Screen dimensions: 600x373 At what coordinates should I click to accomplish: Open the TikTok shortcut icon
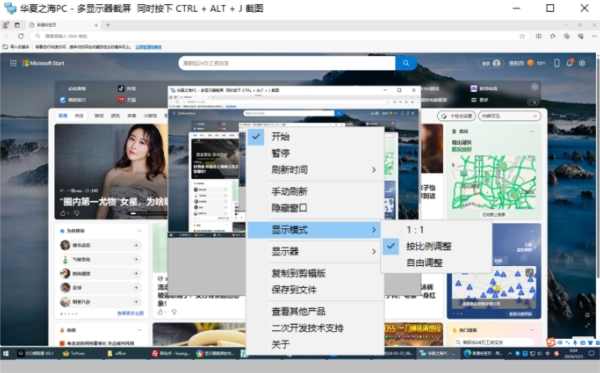pos(121,88)
